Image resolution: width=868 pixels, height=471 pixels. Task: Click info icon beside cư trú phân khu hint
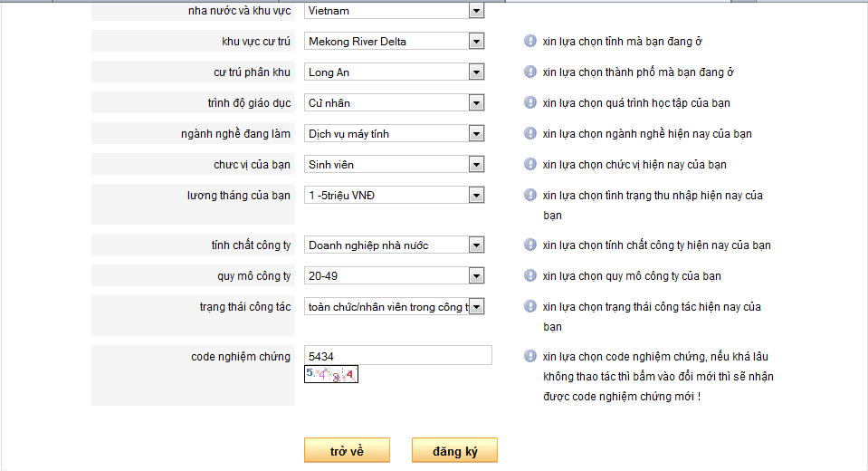(530, 72)
